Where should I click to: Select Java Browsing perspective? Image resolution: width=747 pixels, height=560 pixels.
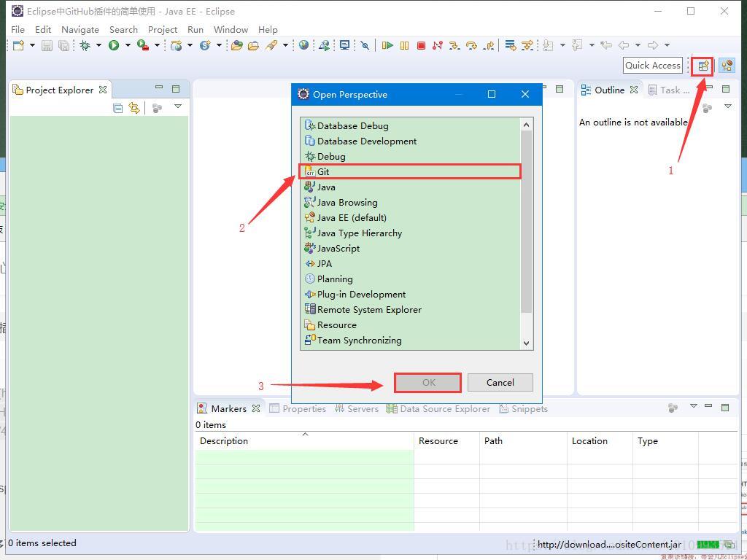pyautogui.click(x=410, y=203)
